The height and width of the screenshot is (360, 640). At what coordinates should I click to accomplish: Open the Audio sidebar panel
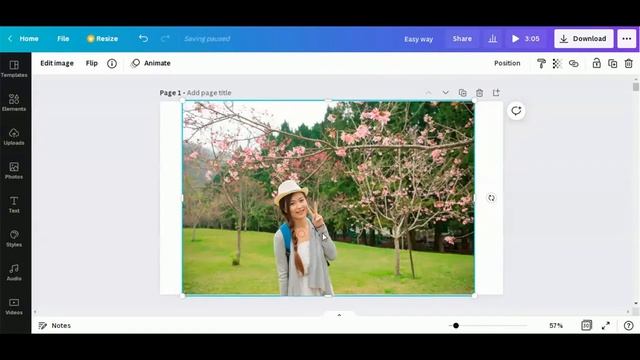coord(14,272)
